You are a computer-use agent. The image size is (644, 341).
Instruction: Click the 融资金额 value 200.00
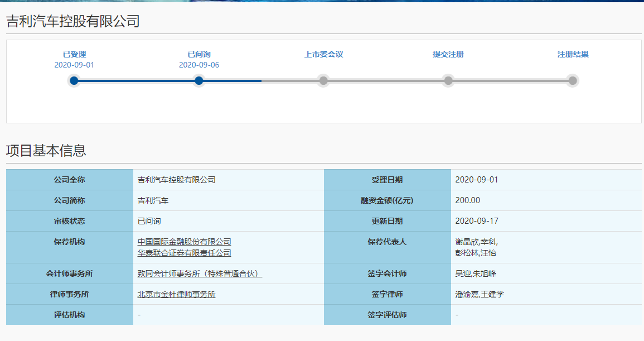[467, 200]
